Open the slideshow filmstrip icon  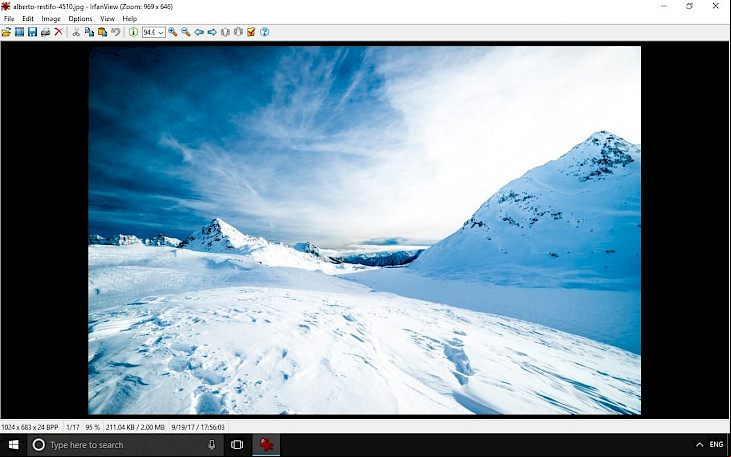coord(19,32)
